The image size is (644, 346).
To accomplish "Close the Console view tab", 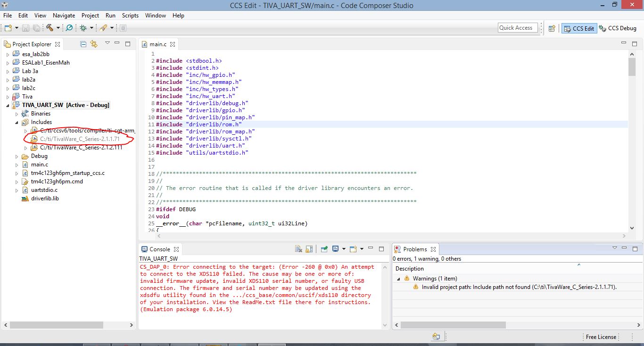I will [176, 249].
